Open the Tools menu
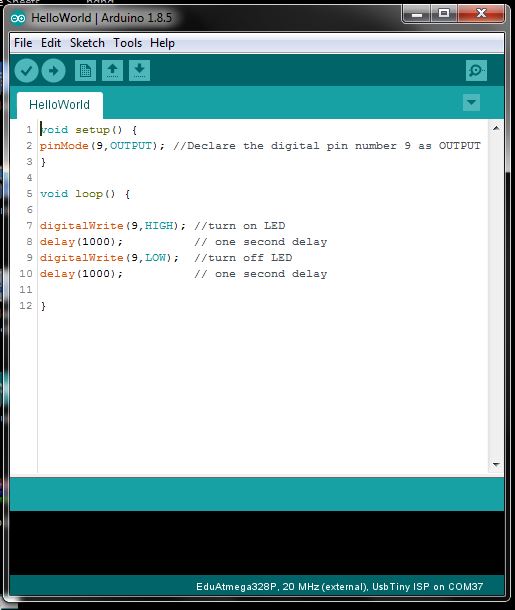Viewport: 515px width, 610px height. (x=128, y=43)
